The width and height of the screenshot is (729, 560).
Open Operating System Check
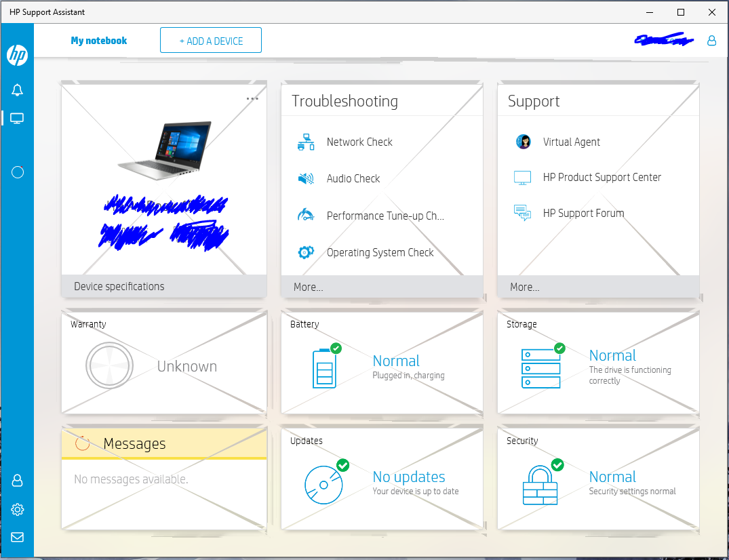click(x=380, y=252)
